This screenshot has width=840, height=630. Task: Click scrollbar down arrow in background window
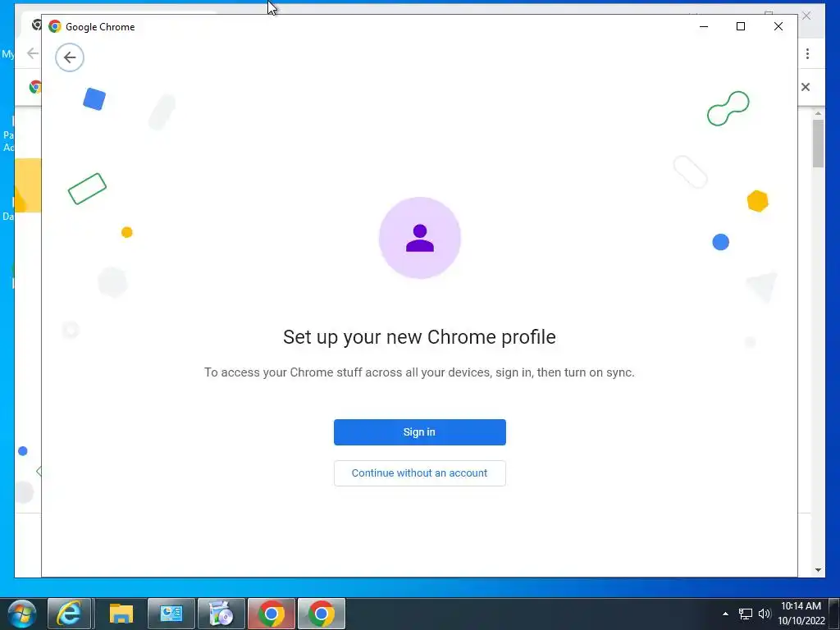(818, 570)
